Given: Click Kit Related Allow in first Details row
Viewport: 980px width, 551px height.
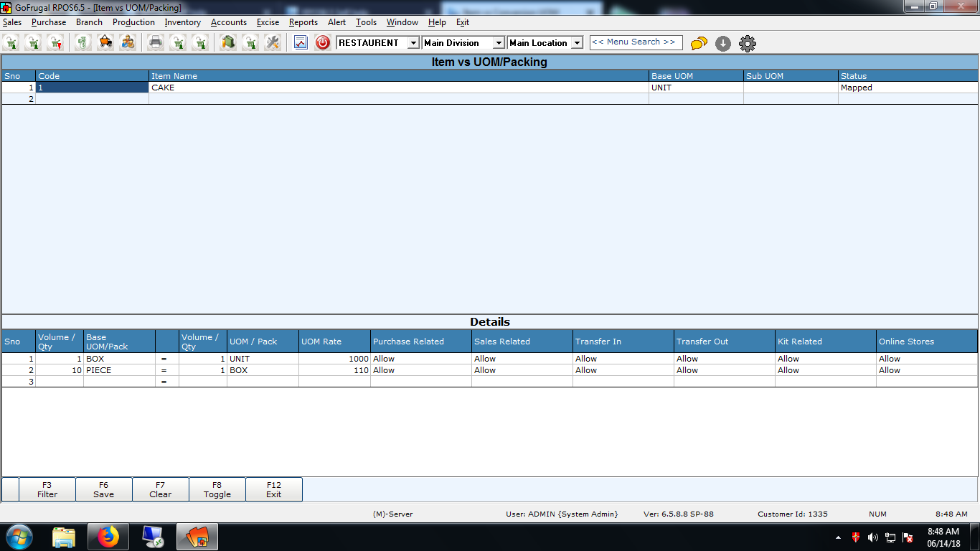Looking at the screenshot, I should coord(825,359).
